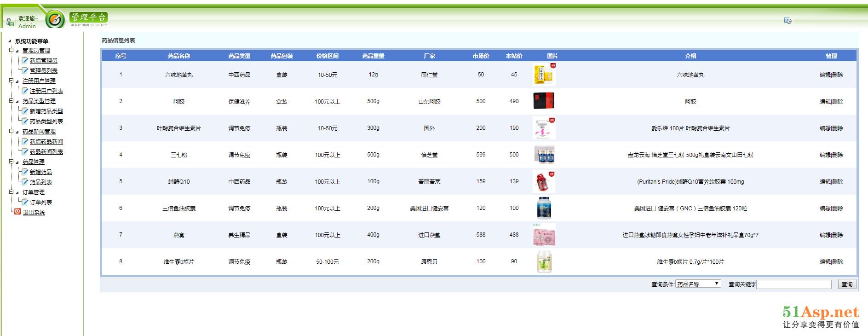
Task: Focus the 查询关键字 text input field
Action: 793,284
